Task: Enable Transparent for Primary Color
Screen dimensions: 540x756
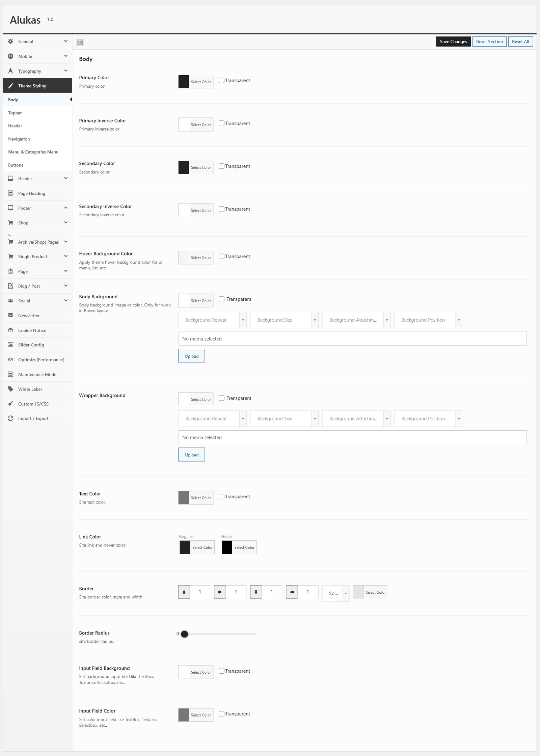Action: click(x=221, y=80)
